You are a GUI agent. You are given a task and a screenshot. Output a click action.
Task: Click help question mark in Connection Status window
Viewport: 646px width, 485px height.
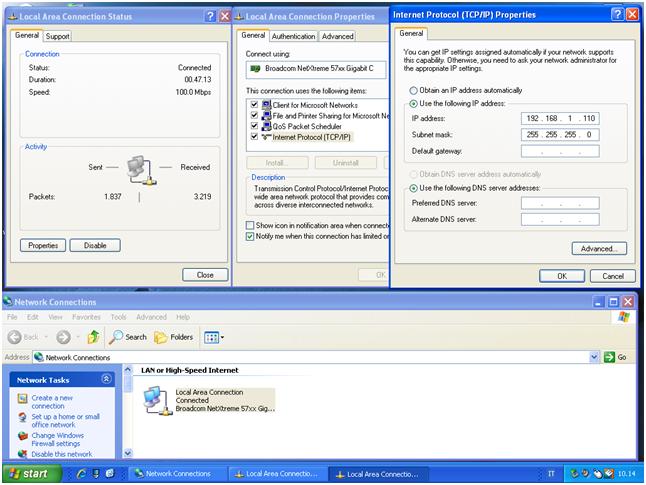[x=210, y=16]
